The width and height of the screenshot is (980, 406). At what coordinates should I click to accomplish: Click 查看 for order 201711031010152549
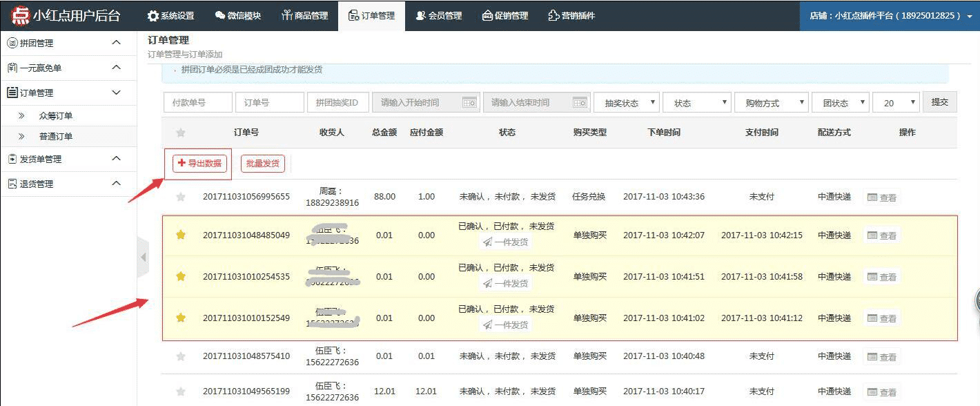[881, 318]
